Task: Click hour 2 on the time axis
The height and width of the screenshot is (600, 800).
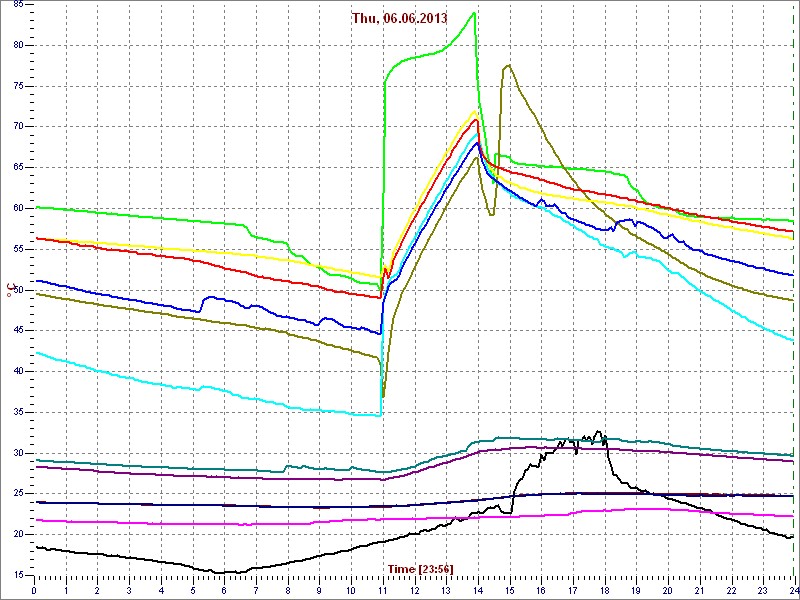Action: coord(97,589)
